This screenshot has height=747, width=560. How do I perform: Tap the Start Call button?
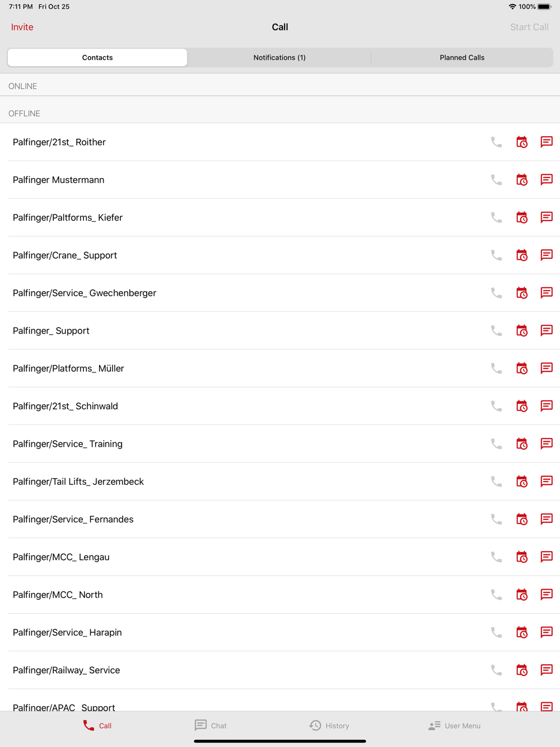tap(529, 27)
